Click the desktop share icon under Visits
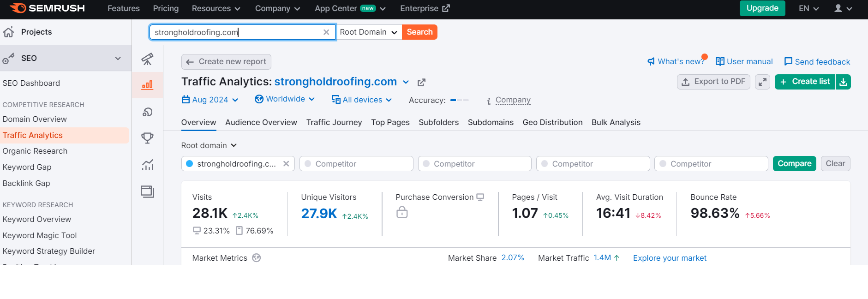The image size is (868, 299). (197, 231)
